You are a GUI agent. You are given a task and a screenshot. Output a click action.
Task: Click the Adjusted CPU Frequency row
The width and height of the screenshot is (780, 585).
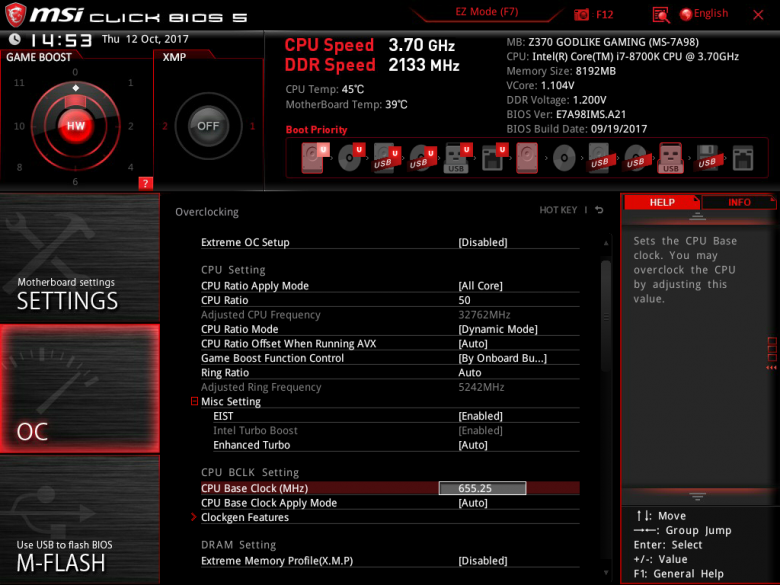click(x=390, y=314)
